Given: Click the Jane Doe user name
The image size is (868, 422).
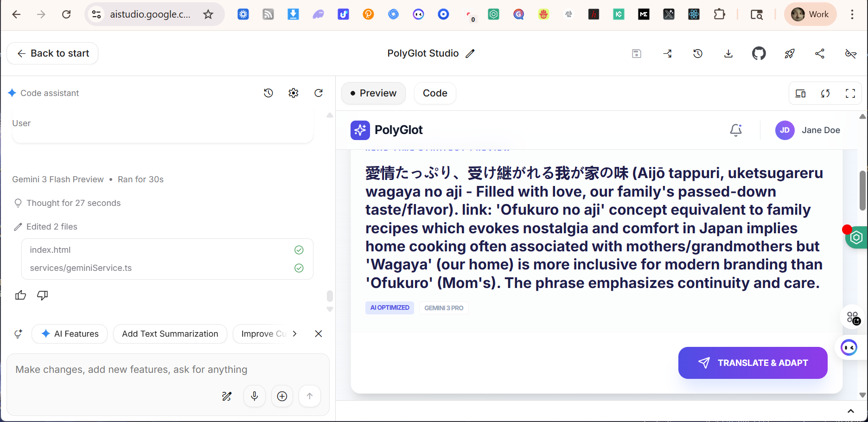Looking at the screenshot, I should (x=821, y=130).
